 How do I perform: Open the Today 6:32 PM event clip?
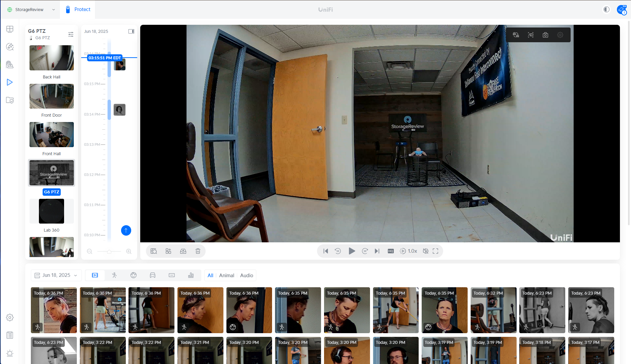click(493, 310)
